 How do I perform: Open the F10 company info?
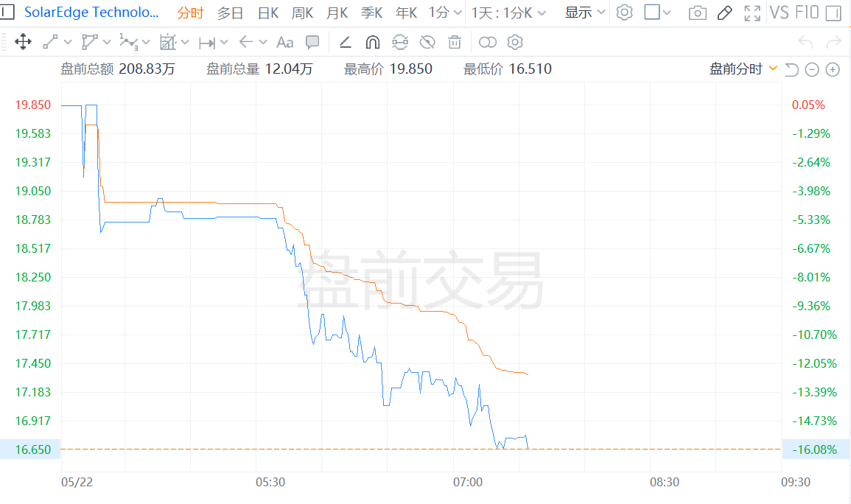807,13
